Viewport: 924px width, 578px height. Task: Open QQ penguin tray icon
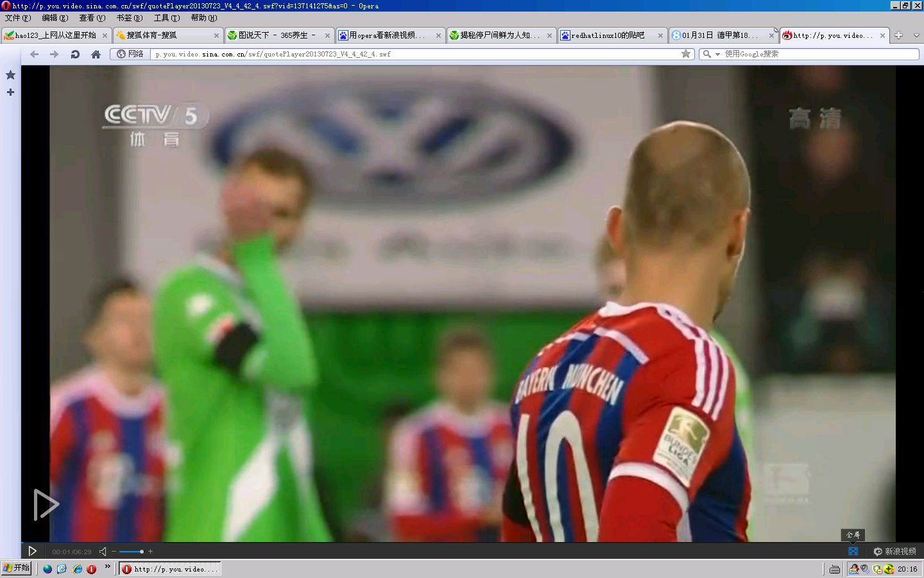pos(854,569)
